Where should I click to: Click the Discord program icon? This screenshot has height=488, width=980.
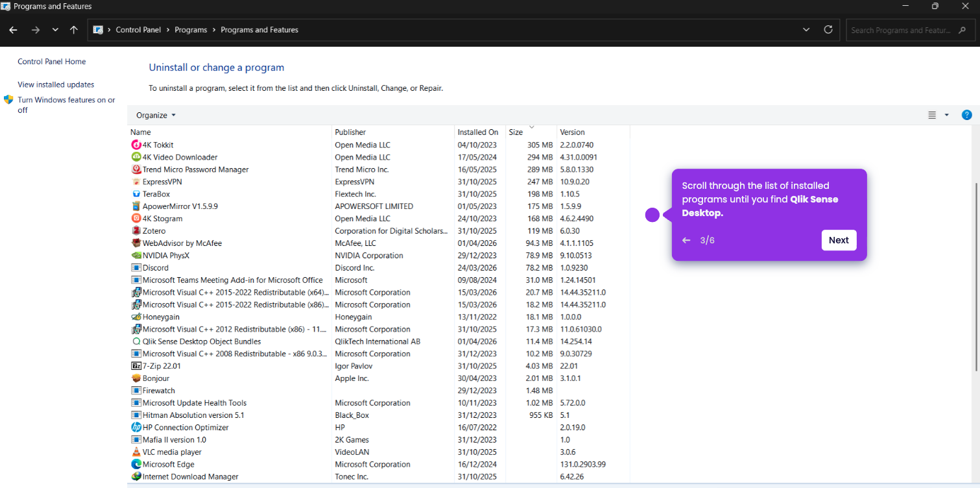pyautogui.click(x=136, y=267)
